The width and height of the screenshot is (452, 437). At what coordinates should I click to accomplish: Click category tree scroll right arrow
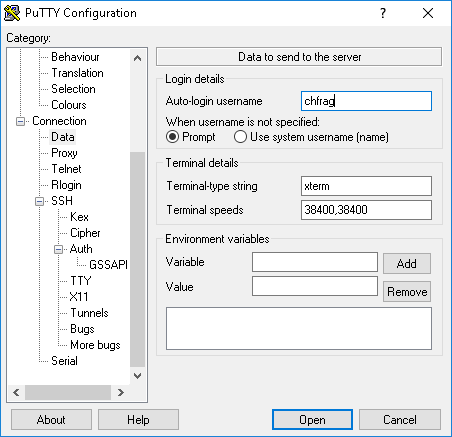pos(121,392)
